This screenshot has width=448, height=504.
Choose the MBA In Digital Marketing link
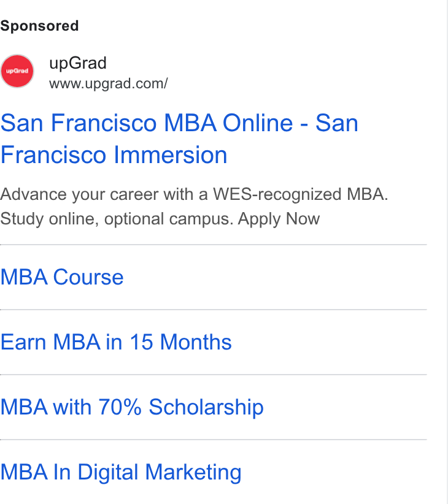(121, 472)
